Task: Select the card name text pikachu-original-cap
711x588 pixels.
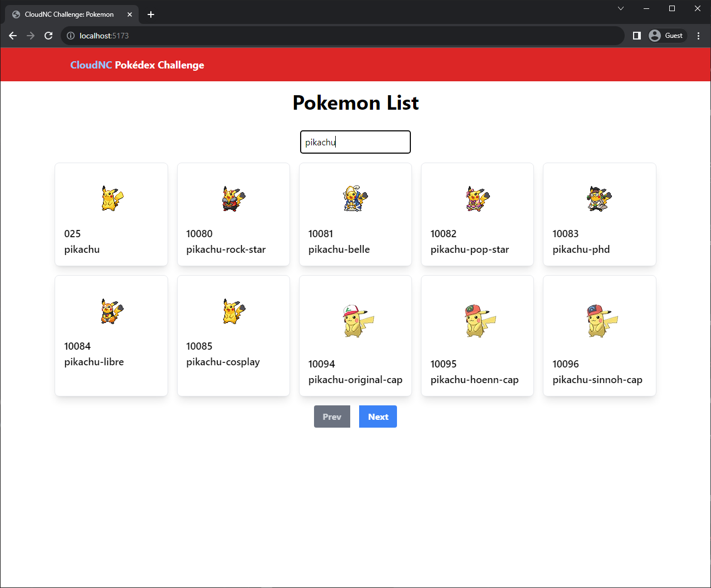Action: click(355, 380)
